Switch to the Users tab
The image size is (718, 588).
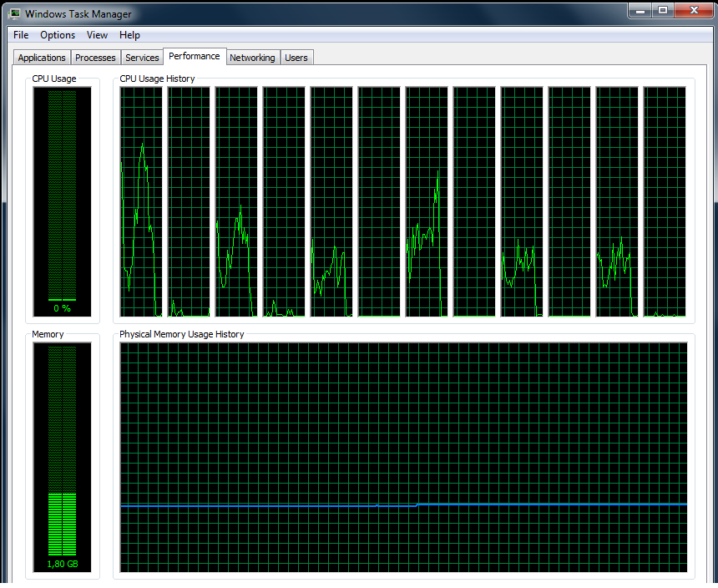[296, 58]
